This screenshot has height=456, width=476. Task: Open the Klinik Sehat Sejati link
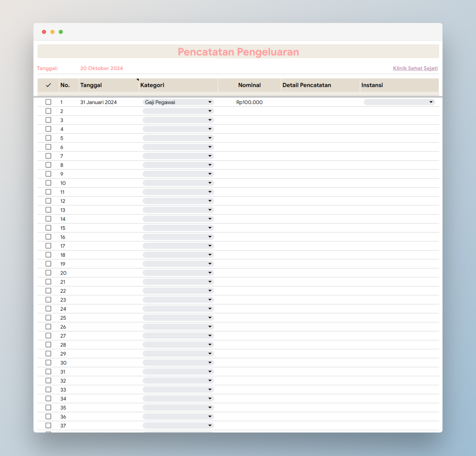pos(415,68)
